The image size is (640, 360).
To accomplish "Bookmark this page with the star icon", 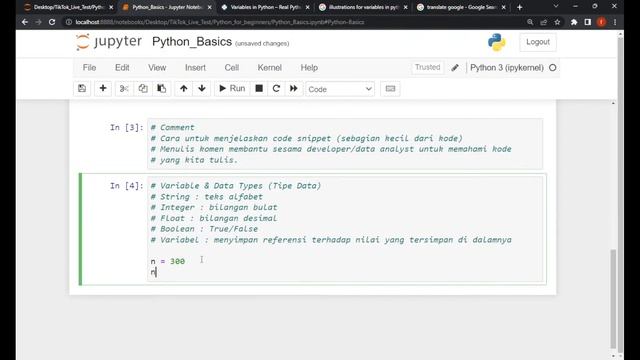I will coord(557,22).
